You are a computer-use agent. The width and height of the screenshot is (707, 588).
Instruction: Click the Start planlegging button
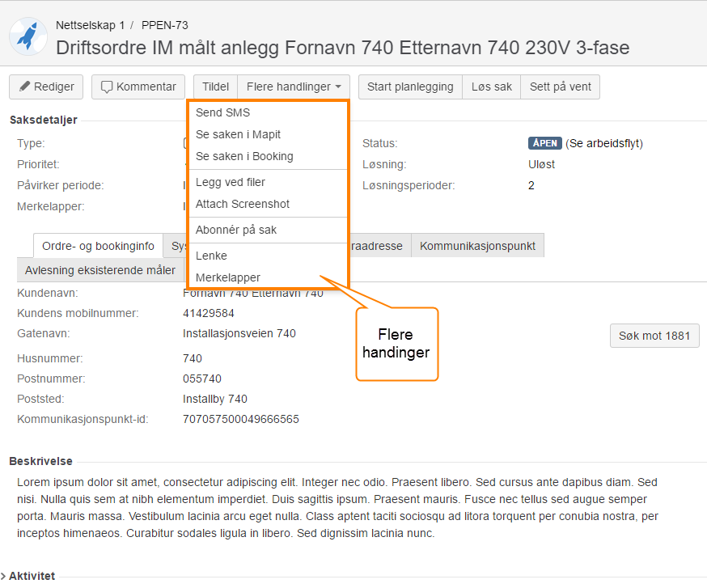point(410,87)
